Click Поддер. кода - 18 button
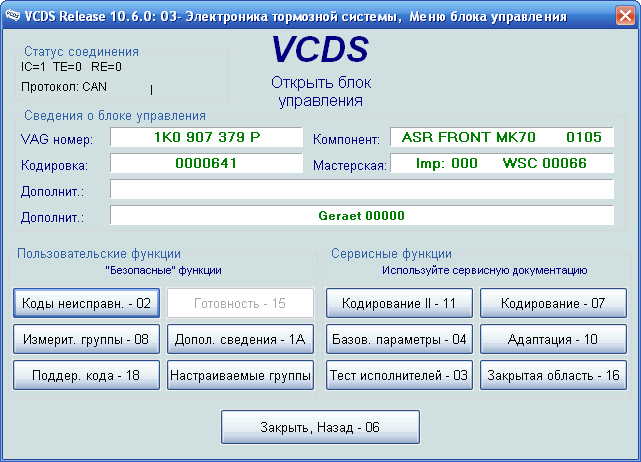Viewport: 641px width, 462px height. pos(86,375)
